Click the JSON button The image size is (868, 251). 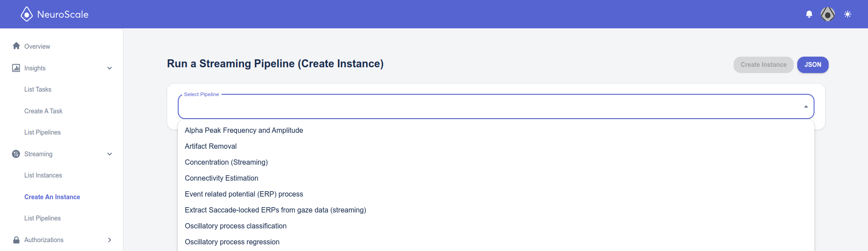pos(813,65)
